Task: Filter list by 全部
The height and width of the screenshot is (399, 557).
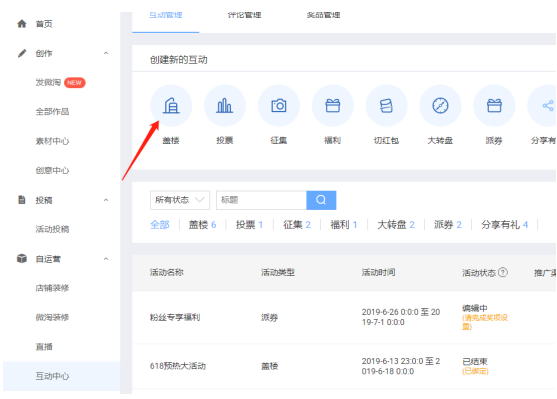Action: (159, 225)
